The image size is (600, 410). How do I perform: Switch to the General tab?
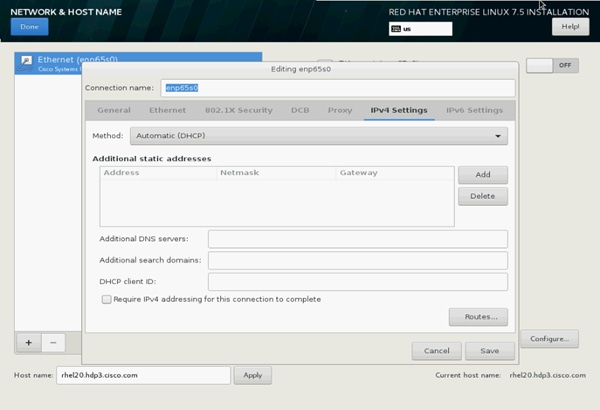click(114, 110)
